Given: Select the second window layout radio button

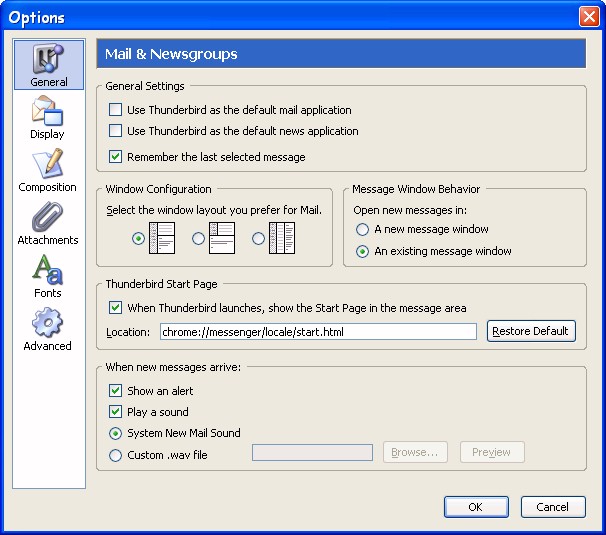Looking at the screenshot, I should pos(198,238).
